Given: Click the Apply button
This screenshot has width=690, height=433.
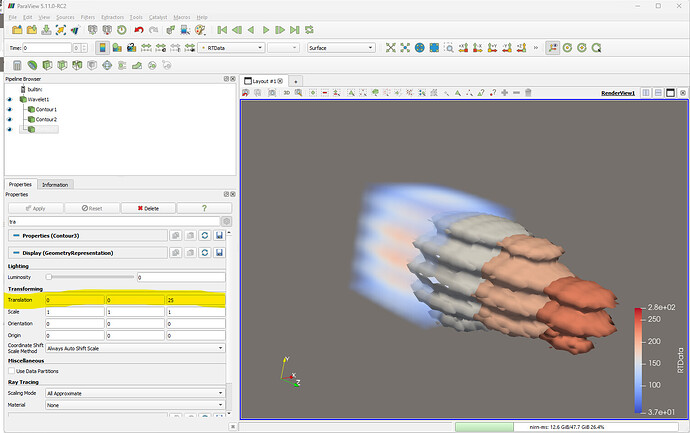Looking at the screenshot, I should pyautogui.click(x=36, y=208).
